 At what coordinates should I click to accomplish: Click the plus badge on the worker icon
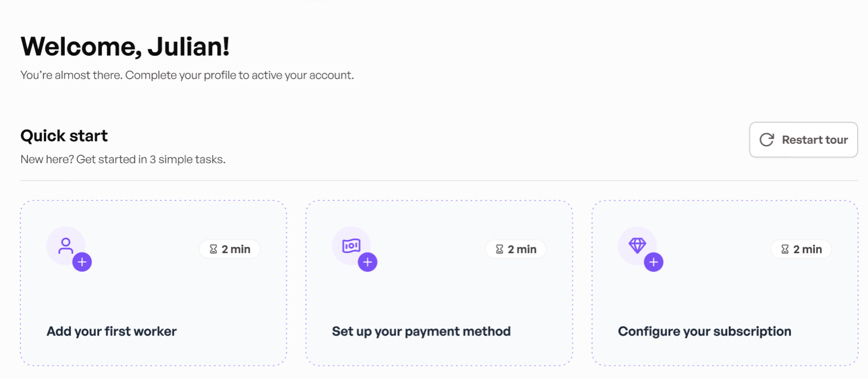pos(82,262)
